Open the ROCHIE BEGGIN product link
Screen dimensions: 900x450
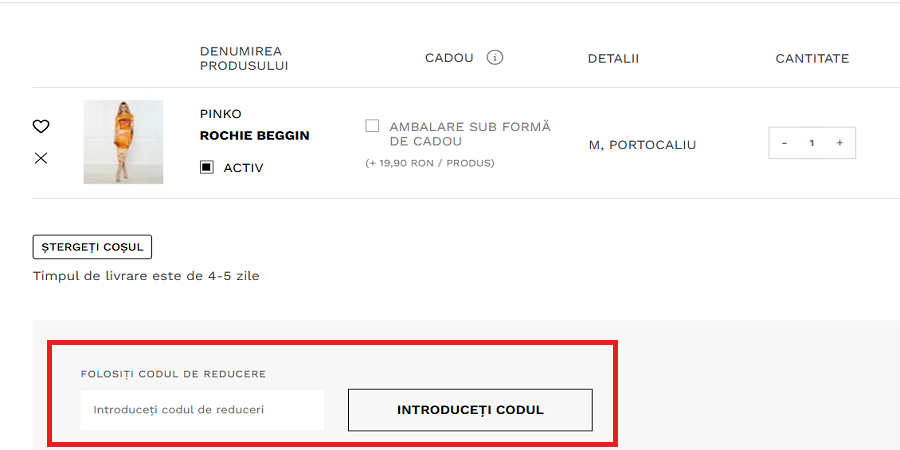point(254,136)
